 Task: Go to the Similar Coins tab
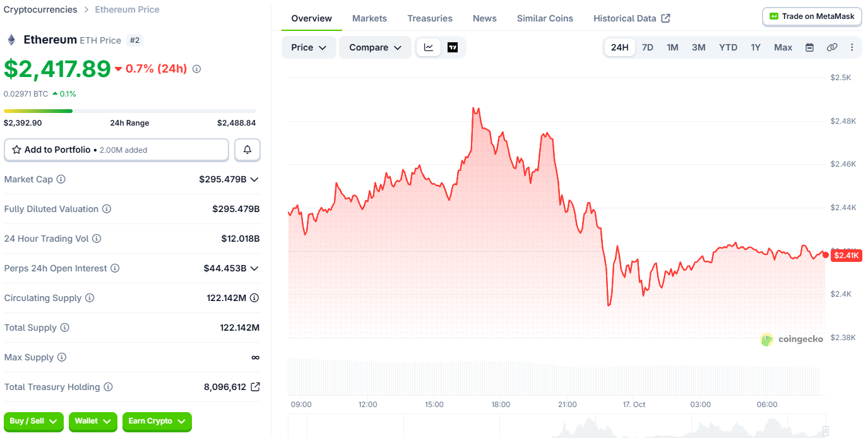click(x=545, y=18)
